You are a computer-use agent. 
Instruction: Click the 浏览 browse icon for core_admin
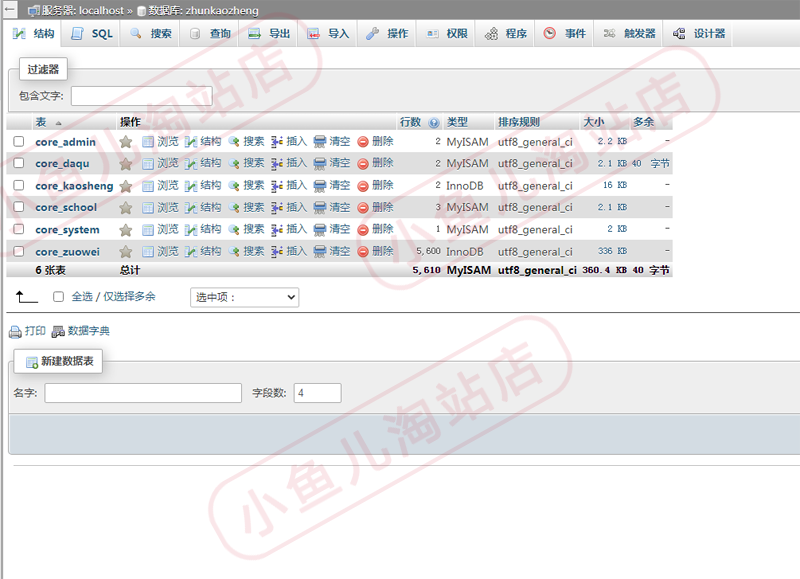148,142
